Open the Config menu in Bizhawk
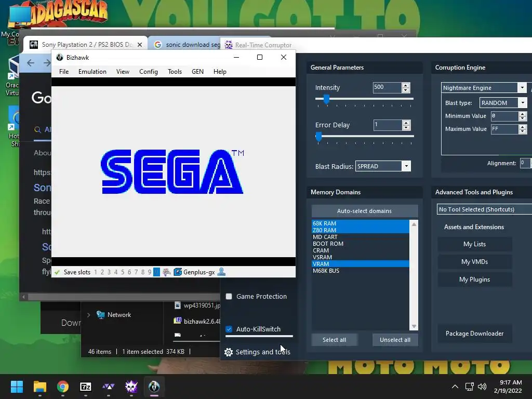Screen dimensions: 532x399 [x=149, y=72]
